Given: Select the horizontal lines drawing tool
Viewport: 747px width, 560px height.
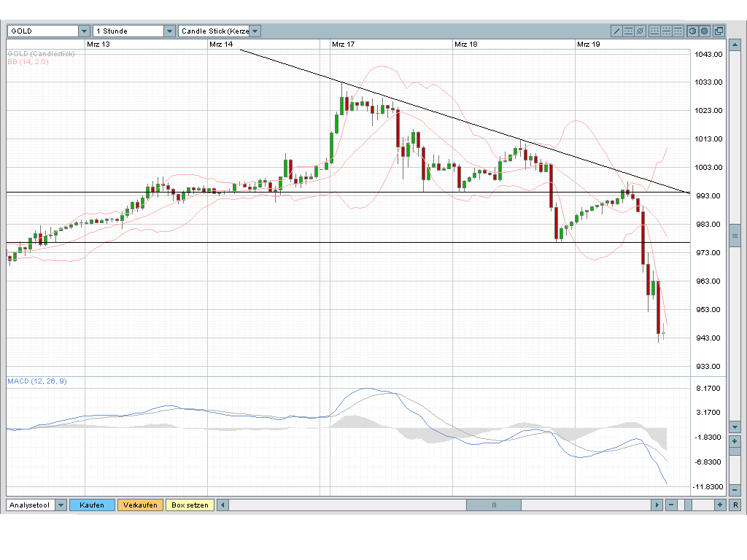Looking at the screenshot, I should coord(628,31).
